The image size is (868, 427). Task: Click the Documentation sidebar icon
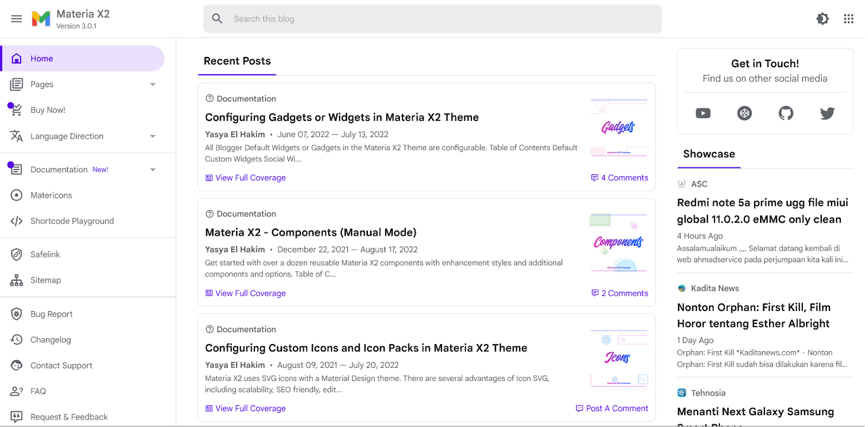(17, 170)
